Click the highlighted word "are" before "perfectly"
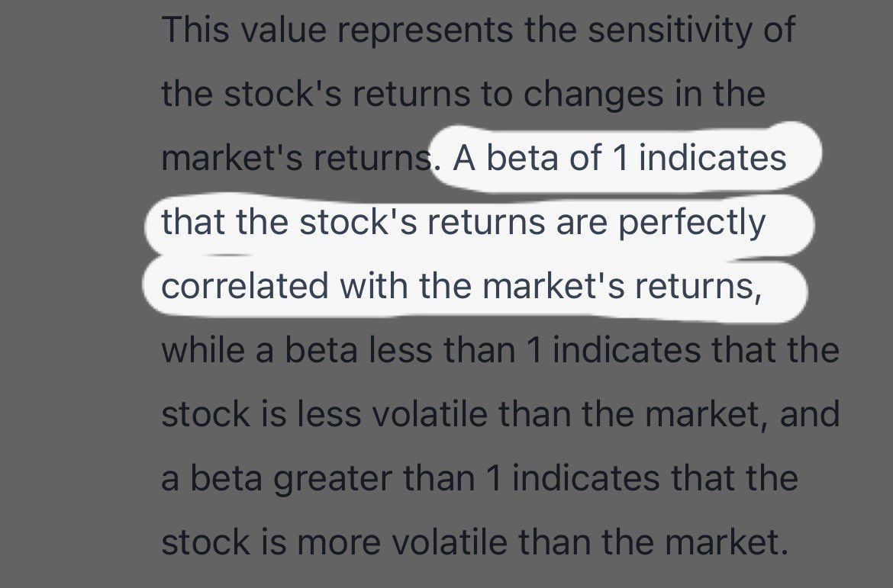This screenshot has width=893, height=588. (x=584, y=222)
